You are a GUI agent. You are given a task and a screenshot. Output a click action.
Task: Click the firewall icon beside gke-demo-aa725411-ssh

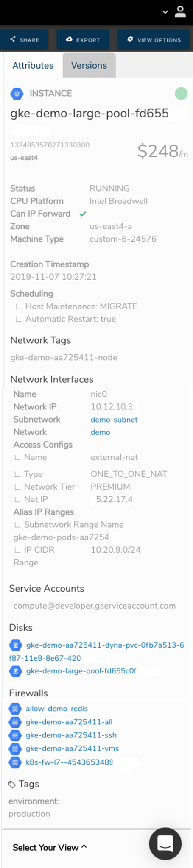click(15, 735)
